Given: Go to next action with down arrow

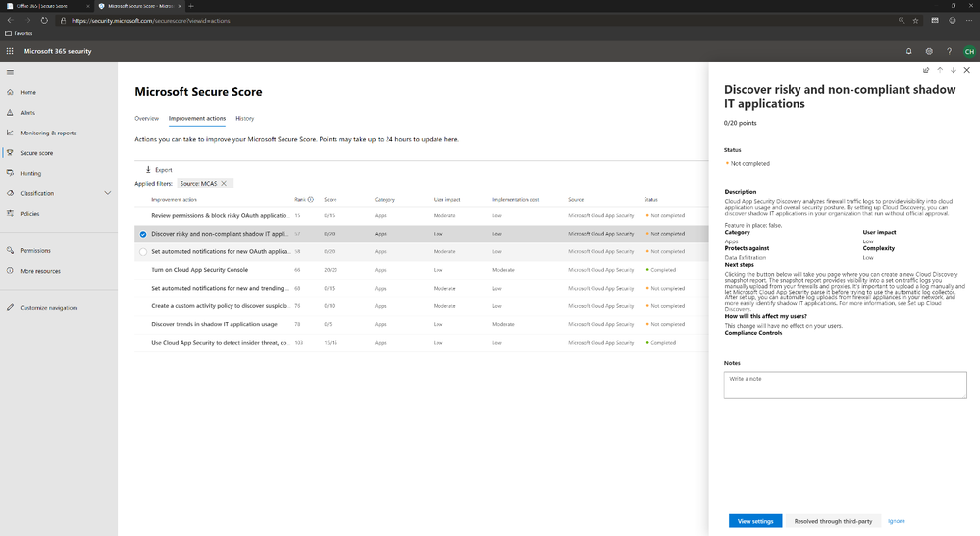Looking at the screenshot, I should [x=954, y=70].
